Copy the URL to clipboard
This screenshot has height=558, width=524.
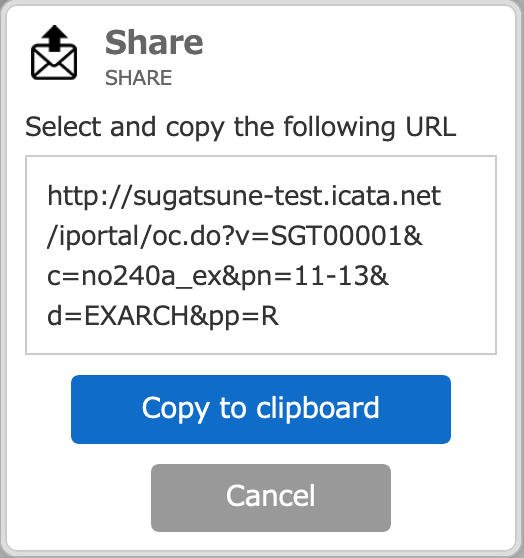[x=261, y=409]
